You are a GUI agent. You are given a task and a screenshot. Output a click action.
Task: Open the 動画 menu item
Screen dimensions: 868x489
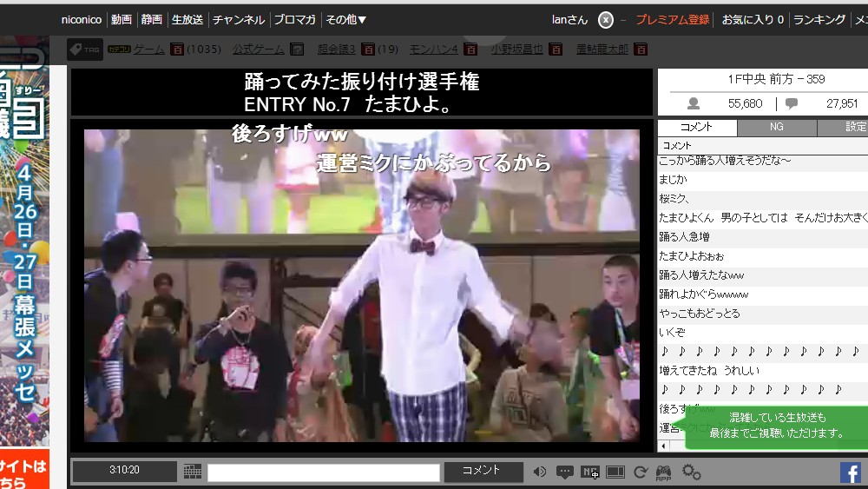(x=122, y=20)
